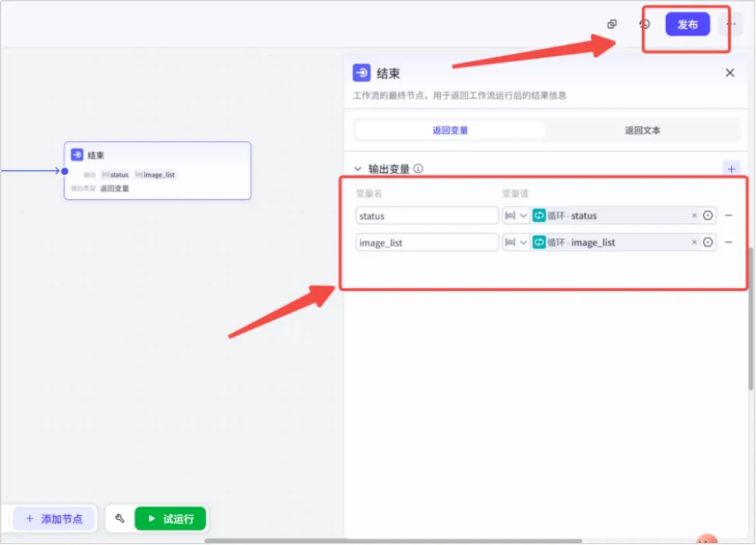Click the 循环 - status variable value field
Image resolution: width=756 pixels, height=545 pixels.
(615, 215)
